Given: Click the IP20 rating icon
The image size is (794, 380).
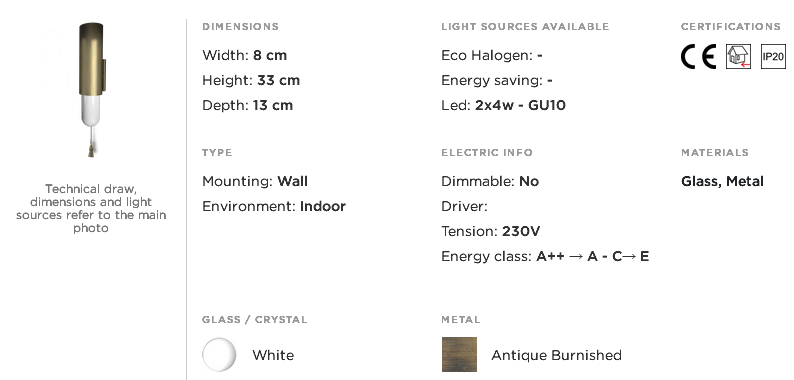Looking at the screenshot, I should click(773, 56).
